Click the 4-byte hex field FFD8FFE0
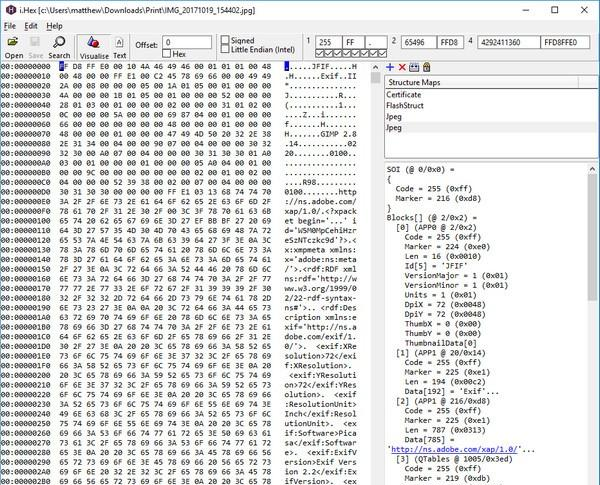Image resolution: width=600 pixels, height=485 pixels. (x=565, y=42)
